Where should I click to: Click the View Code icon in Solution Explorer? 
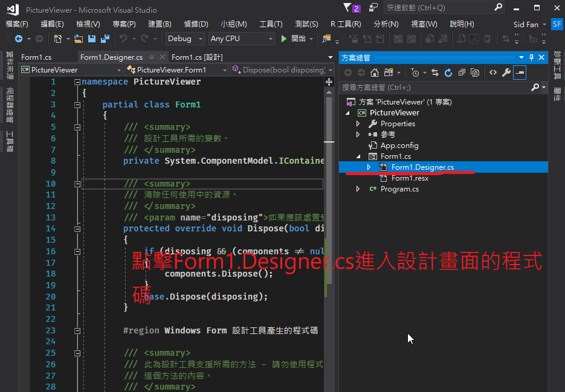(x=493, y=72)
